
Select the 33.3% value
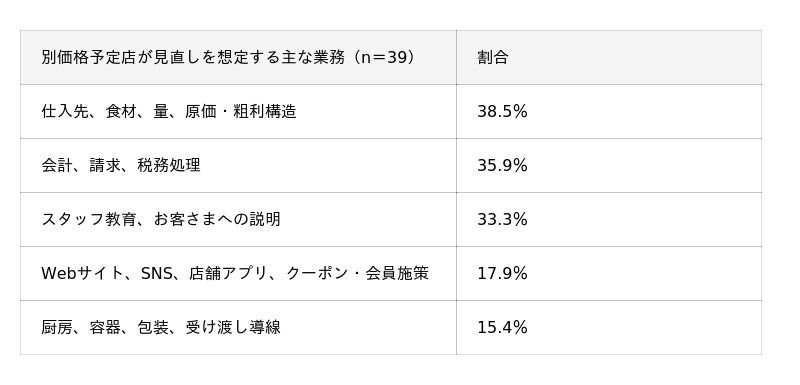click(502, 219)
